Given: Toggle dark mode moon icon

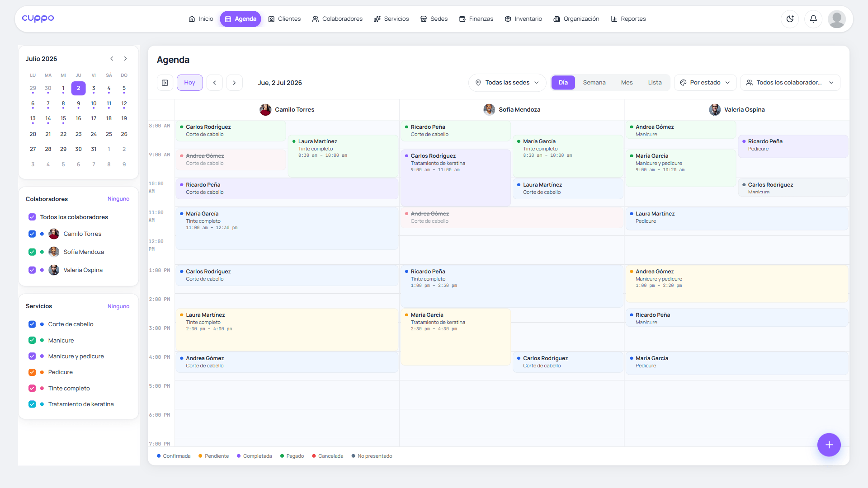Looking at the screenshot, I should pos(790,19).
